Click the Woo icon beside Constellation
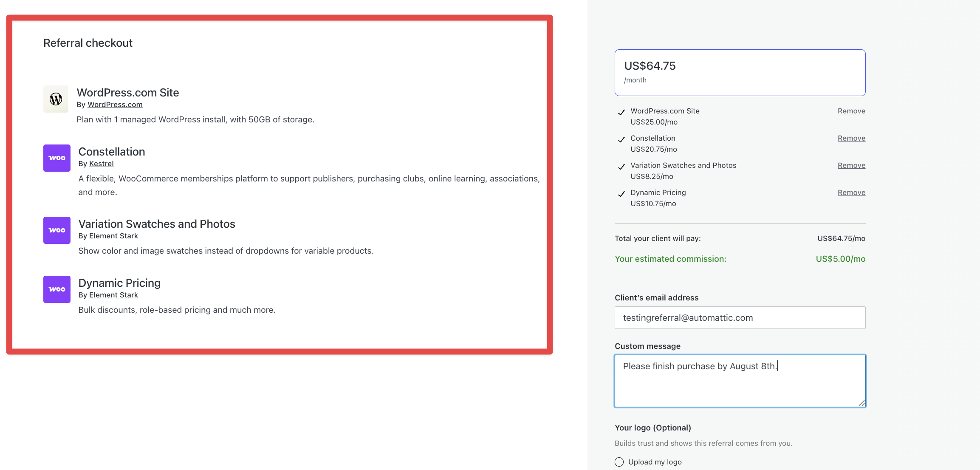 [x=57, y=158]
